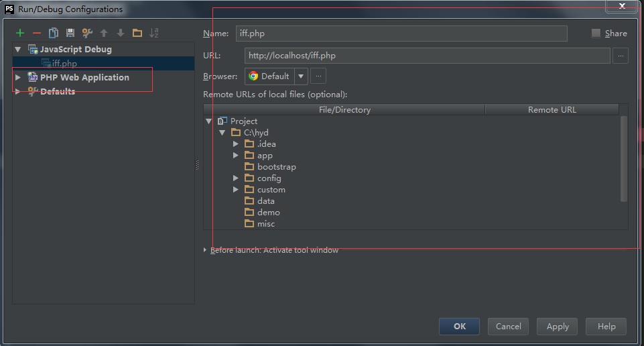Screen dimensions: 644x346
Task: Collapse the JavaScript Debug tree node
Action: point(18,50)
